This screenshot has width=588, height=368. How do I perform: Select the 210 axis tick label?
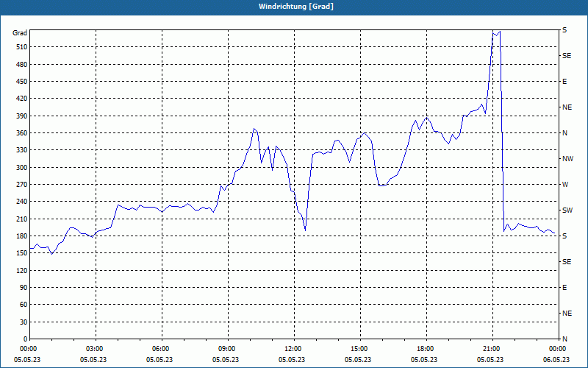coord(22,219)
